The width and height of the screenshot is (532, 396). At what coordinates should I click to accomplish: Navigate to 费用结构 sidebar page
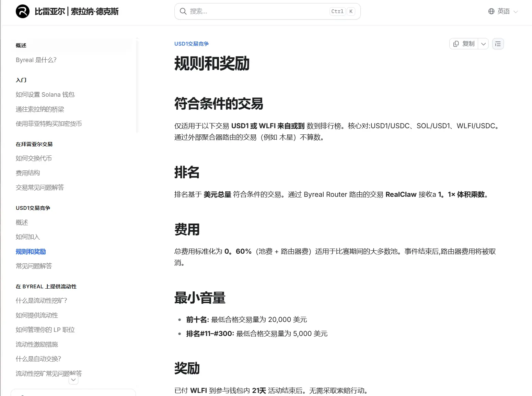pos(28,173)
